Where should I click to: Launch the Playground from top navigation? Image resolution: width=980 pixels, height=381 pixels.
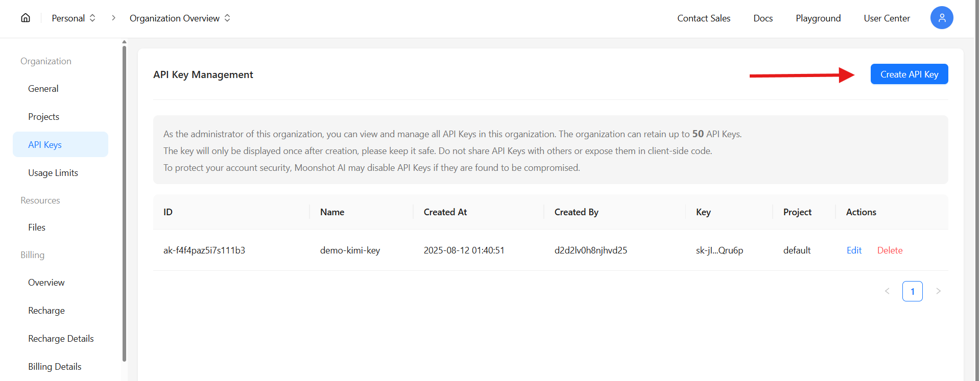818,18
